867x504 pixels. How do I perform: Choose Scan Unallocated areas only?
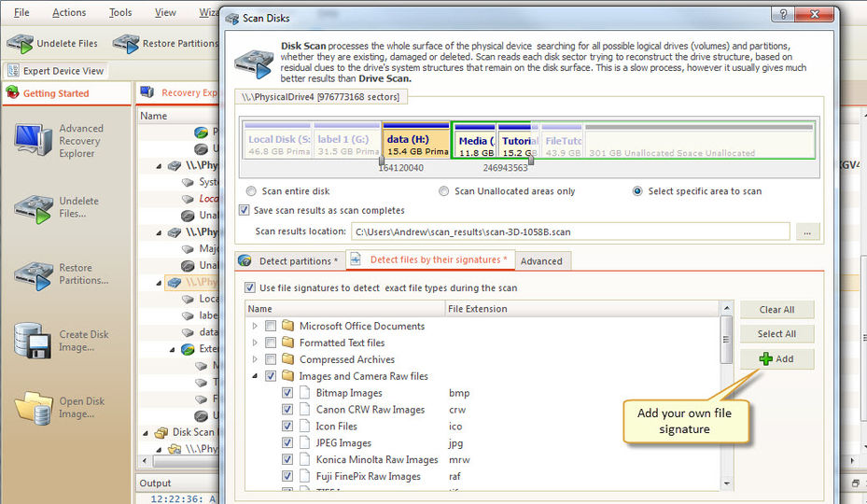(x=443, y=191)
